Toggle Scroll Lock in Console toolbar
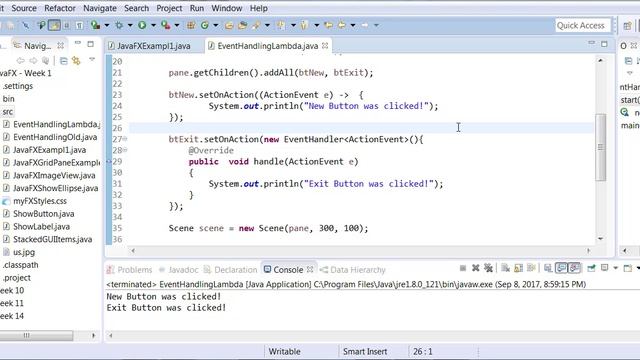Image resolution: width=640 pixels, height=360 pixels. (x=518, y=268)
